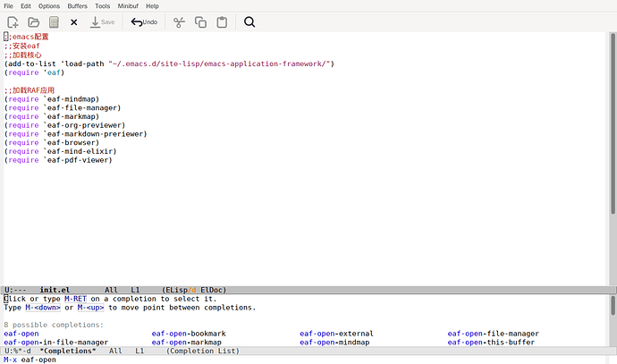
Task: Click the Save toolbar button
Action: pos(102,21)
